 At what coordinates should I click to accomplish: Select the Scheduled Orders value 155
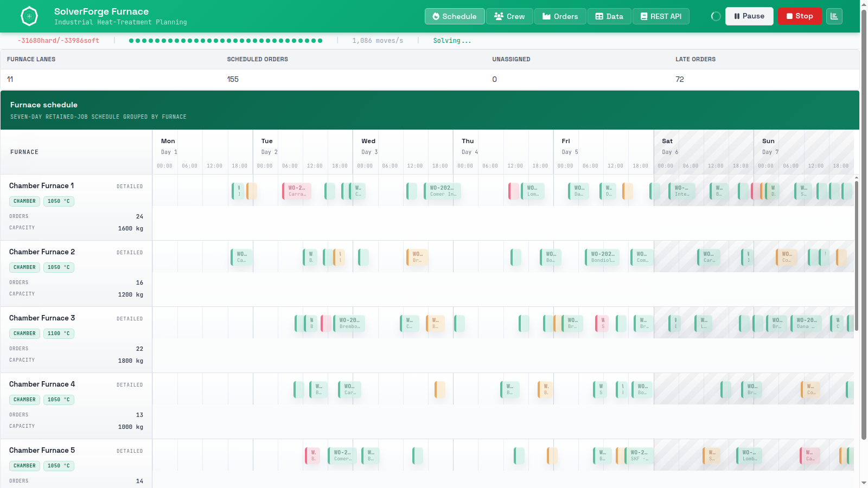pos(233,79)
